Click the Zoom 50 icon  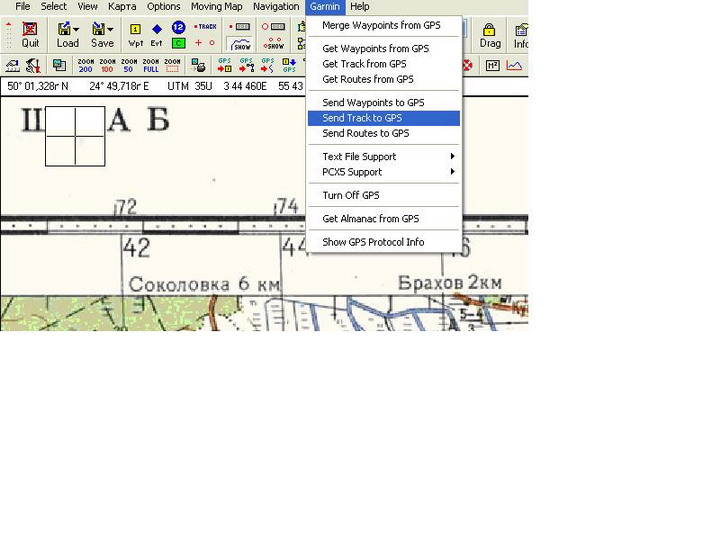[x=129, y=66]
